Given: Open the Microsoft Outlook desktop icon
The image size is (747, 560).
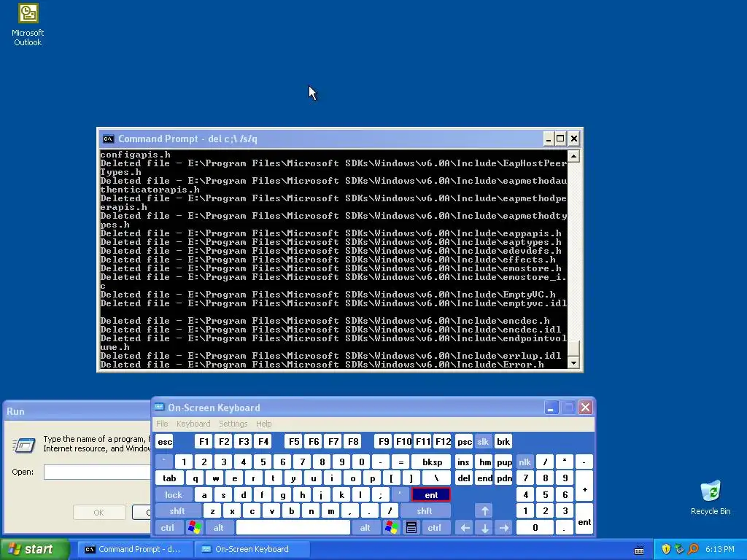Looking at the screenshot, I should pyautogui.click(x=28, y=25).
